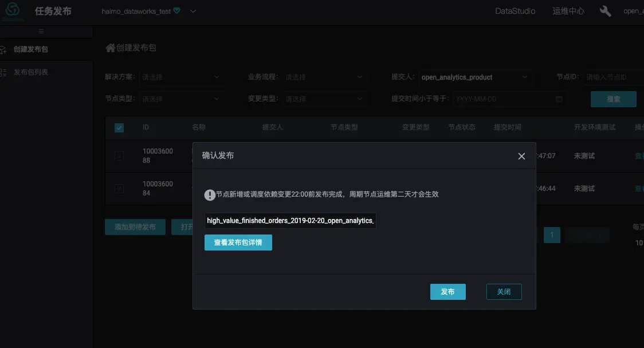Click the 节点ID input field

(614, 77)
